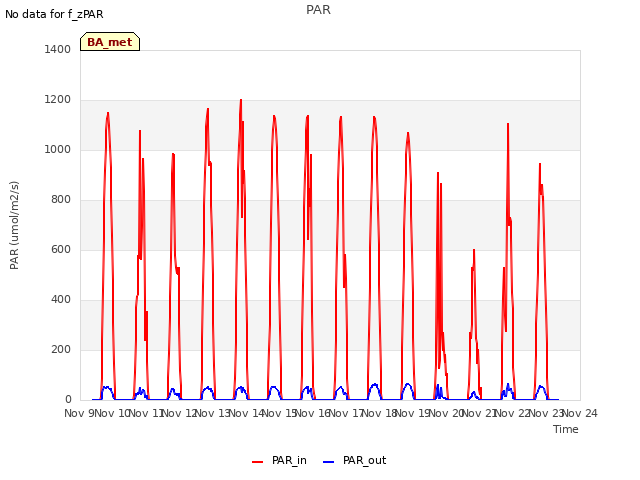The width and height of the screenshot is (640, 480).
Task: Click the 1200 y-axis tick label
Action: pyautogui.click(x=58, y=100)
